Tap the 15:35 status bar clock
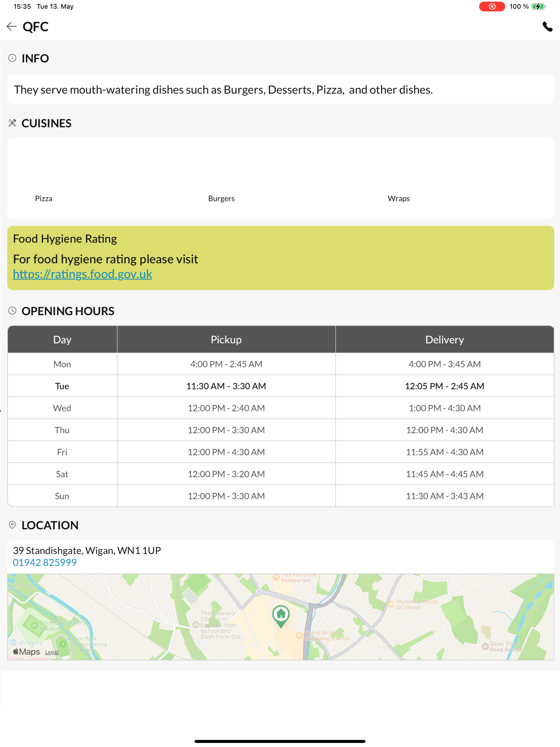The width and height of the screenshot is (560, 747). [22, 7]
